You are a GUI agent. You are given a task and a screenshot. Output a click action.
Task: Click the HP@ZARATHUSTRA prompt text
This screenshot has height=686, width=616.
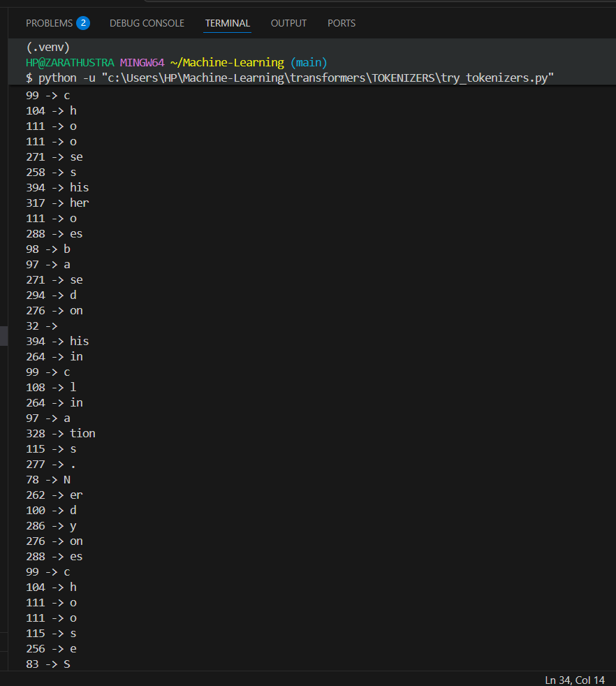click(x=70, y=63)
